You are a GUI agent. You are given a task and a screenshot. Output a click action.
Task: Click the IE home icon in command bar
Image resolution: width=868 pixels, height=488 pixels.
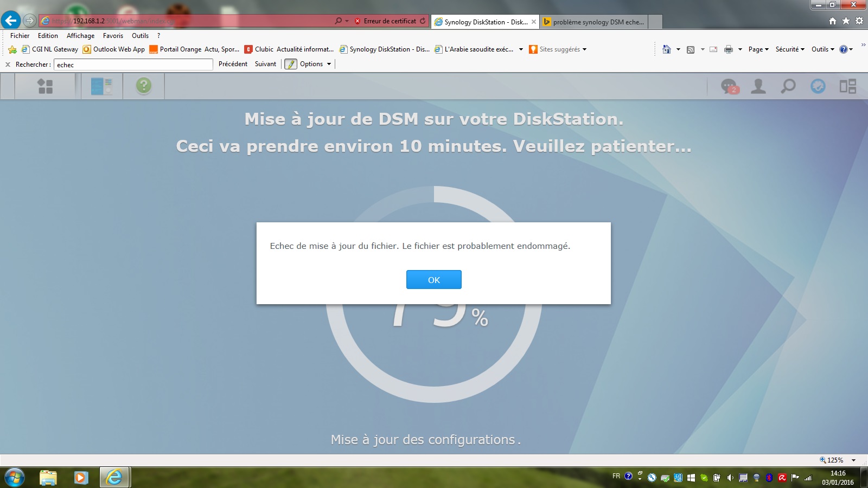pos(666,49)
